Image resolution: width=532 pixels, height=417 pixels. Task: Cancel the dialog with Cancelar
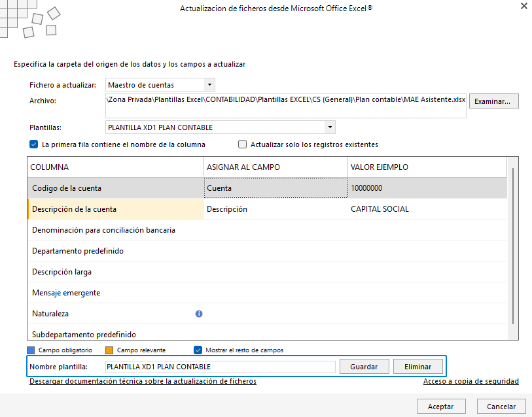[501, 406]
